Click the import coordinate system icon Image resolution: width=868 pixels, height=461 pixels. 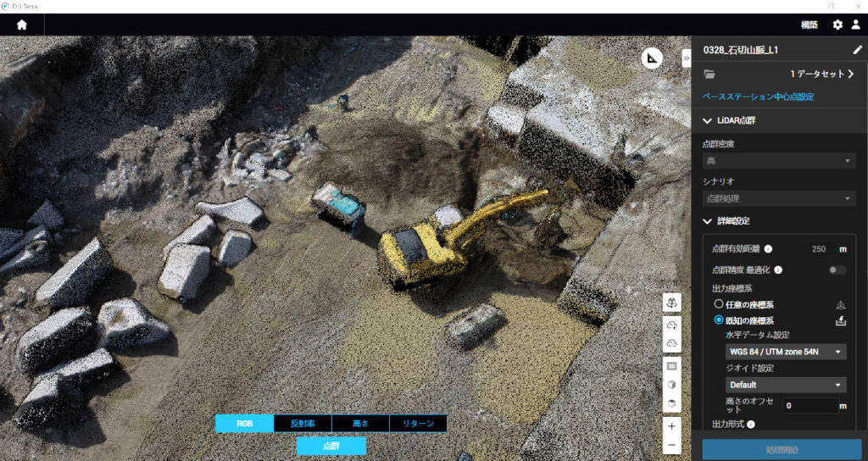[840, 320]
